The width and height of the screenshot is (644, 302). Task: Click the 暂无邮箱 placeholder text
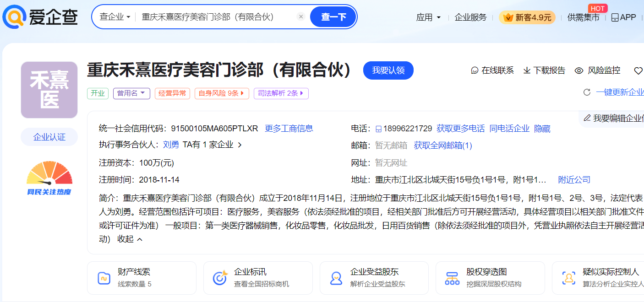pyautogui.click(x=391, y=146)
